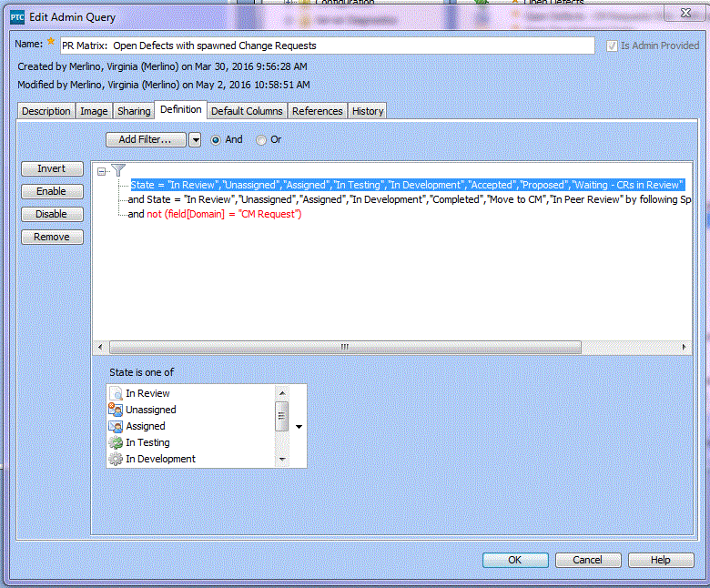Switch to the Description tab

tap(46, 111)
